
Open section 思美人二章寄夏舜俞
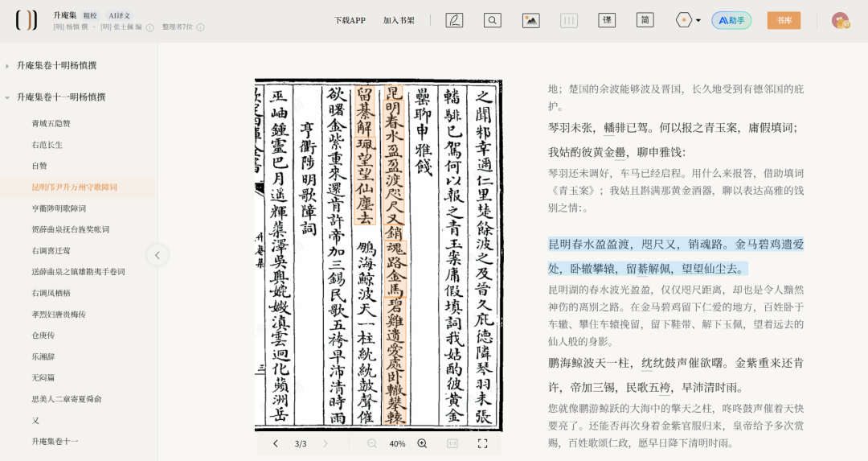(67, 398)
